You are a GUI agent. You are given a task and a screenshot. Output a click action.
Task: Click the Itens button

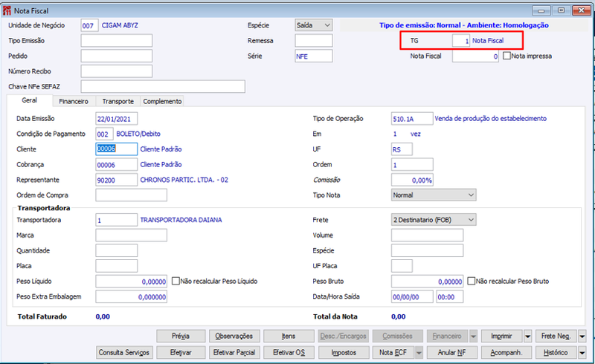pos(289,336)
